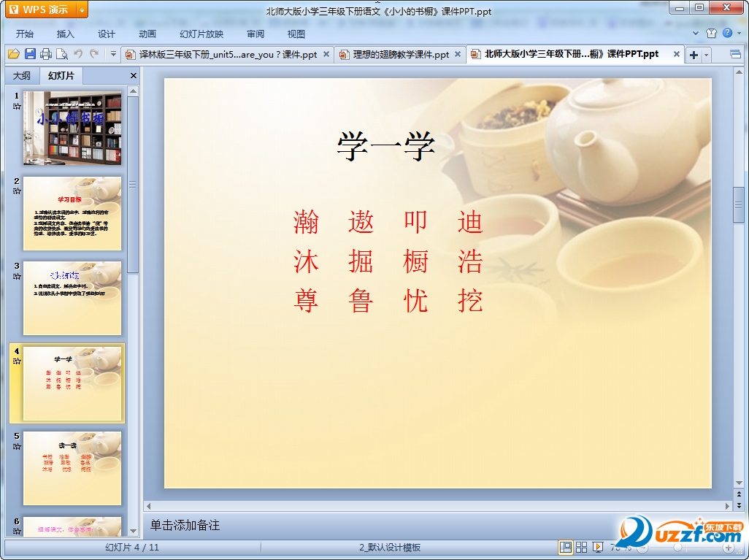The width and height of the screenshot is (749, 560).
Task: Click animation star icon under slide 4 number
Action: (x=17, y=361)
